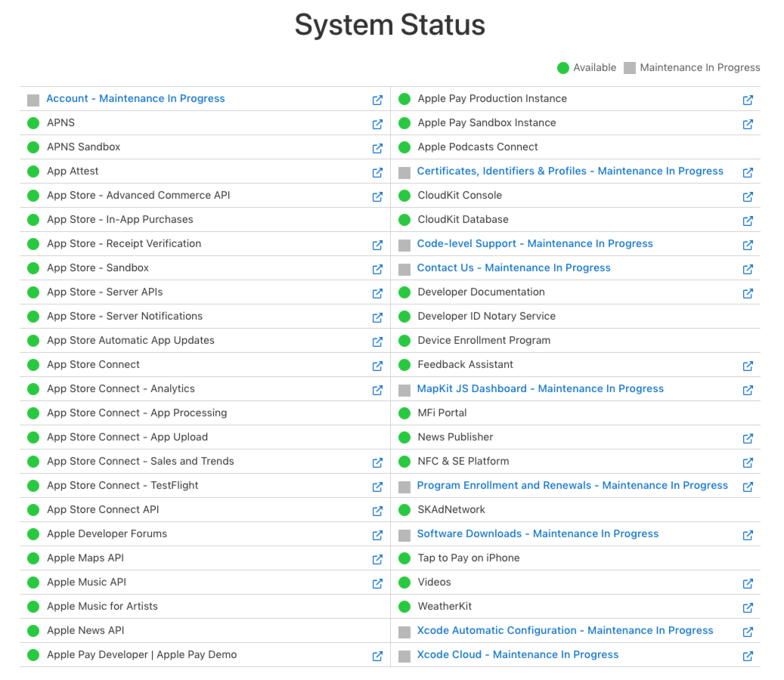
Task: Click MFi Portal text
Action: [x=442, y=413]
